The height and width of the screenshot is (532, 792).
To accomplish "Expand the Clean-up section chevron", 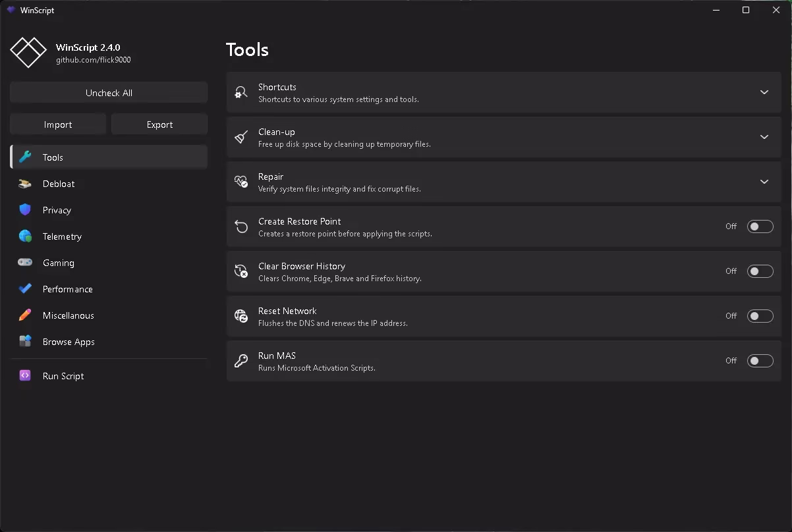I will pyautogui.click(x=764, y=137).
